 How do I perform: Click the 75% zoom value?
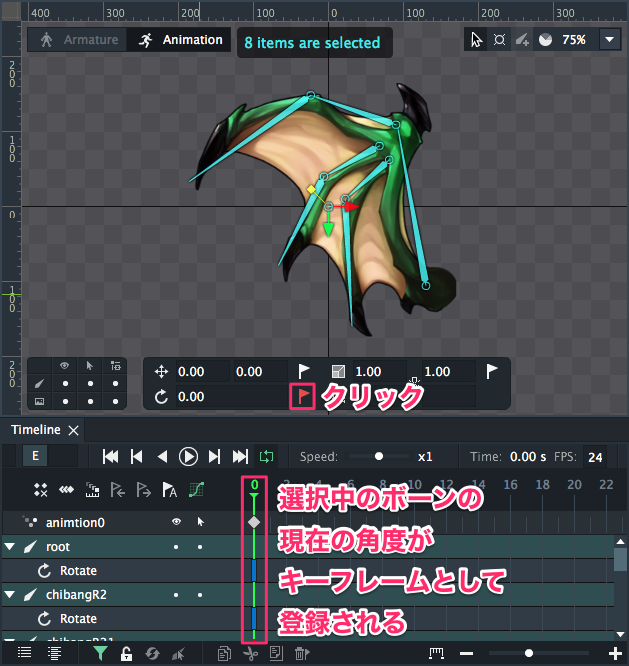click(574, 40)
